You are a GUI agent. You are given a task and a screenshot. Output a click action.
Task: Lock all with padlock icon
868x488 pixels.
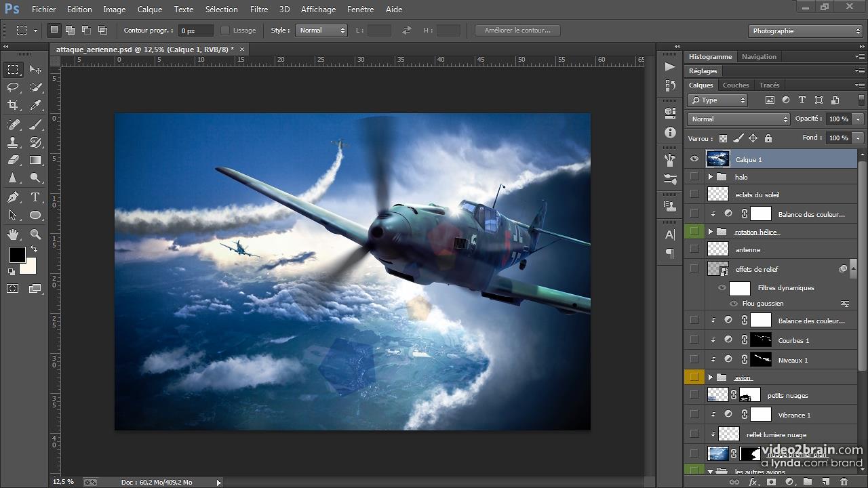(768, 138)
